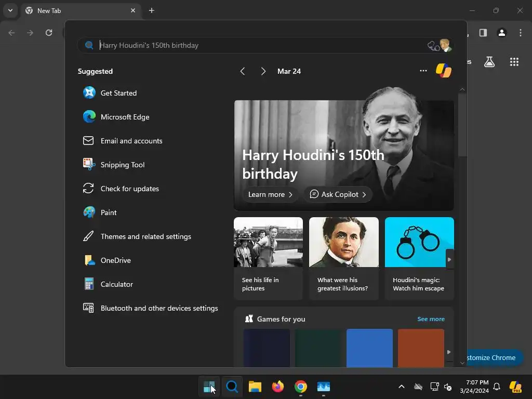This screenshot has width=532, height=399.
Task: Open Chrome tab search dropdown
Action: (10, 10)
